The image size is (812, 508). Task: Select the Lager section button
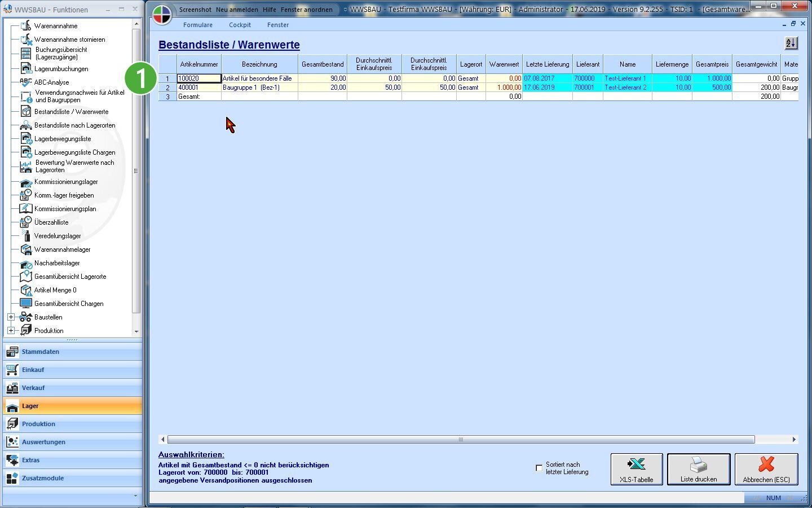coord(73,406)
